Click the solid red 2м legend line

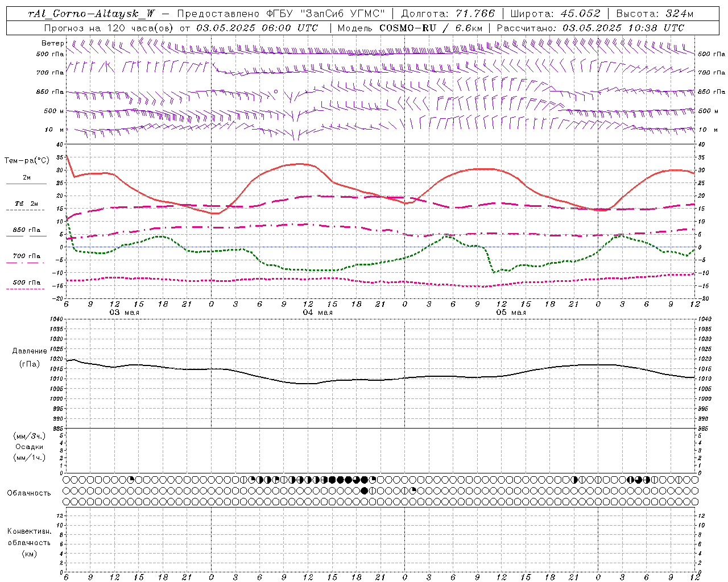pos(26,184)
